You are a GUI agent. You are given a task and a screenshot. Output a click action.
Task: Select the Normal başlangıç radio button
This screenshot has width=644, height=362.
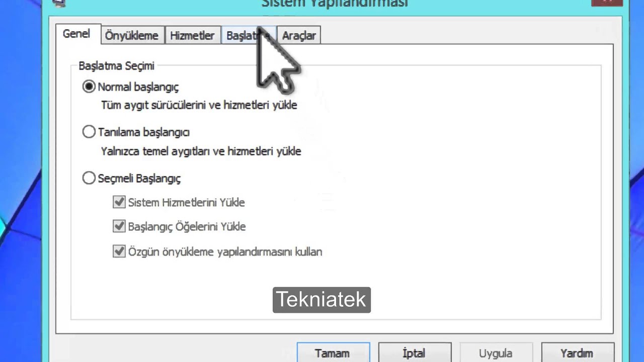pos(89,87)
